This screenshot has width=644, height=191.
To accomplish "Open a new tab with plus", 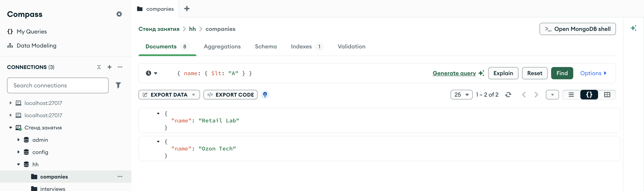I will click(x=187, y=9).
